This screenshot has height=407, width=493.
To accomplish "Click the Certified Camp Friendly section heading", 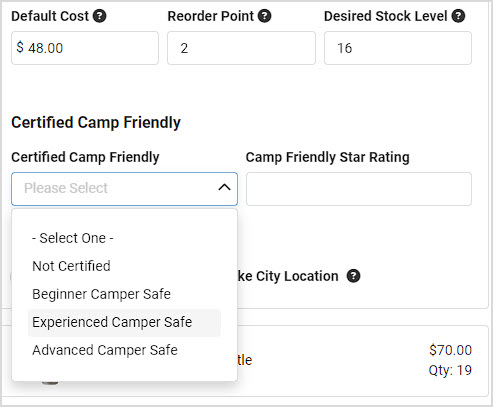I will pos(96,122).
